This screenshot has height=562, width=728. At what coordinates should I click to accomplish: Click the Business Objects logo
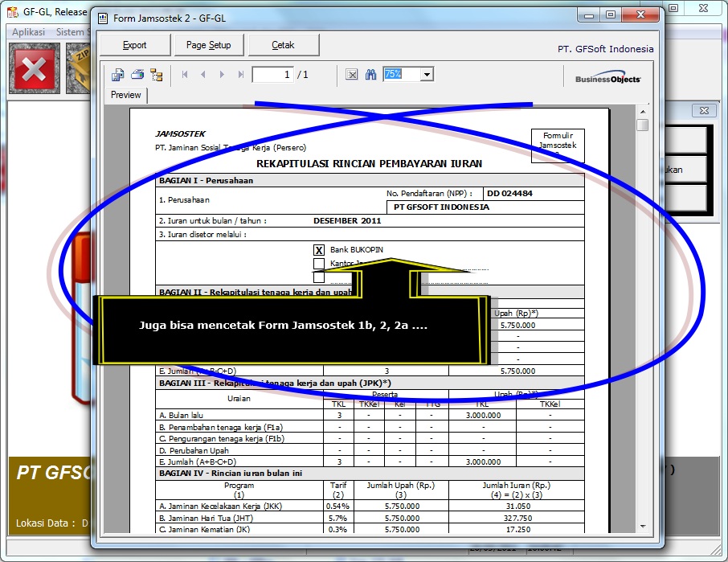(x=607, y=77)
